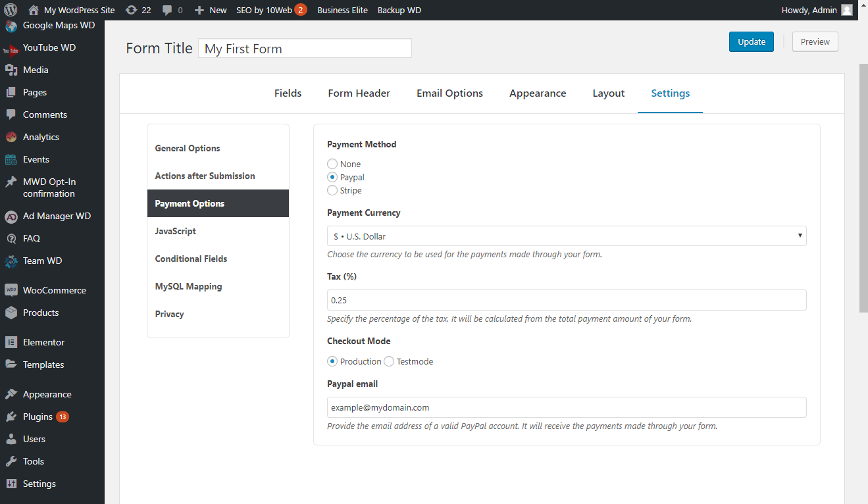Select None payment method

(332, 164)
